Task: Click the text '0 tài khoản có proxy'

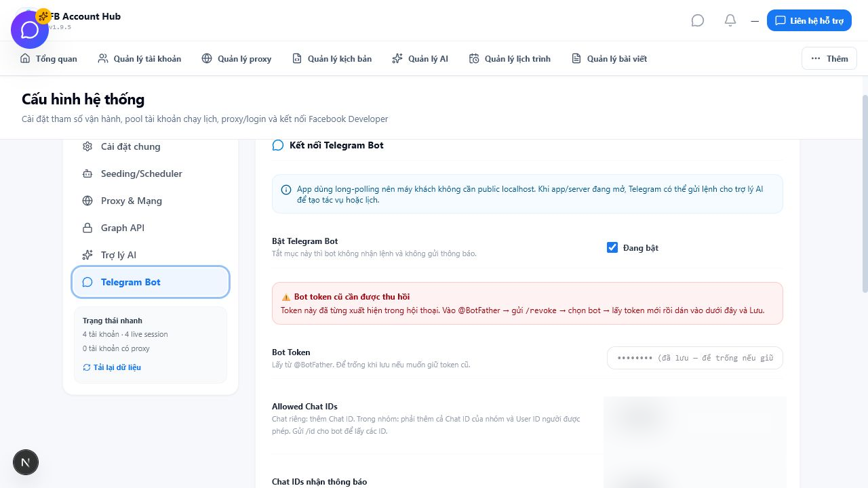Action: click(x=116, y=348)
